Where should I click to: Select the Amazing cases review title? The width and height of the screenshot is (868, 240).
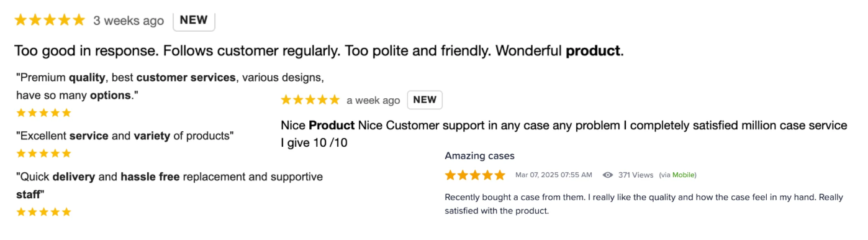pos(479,155)
